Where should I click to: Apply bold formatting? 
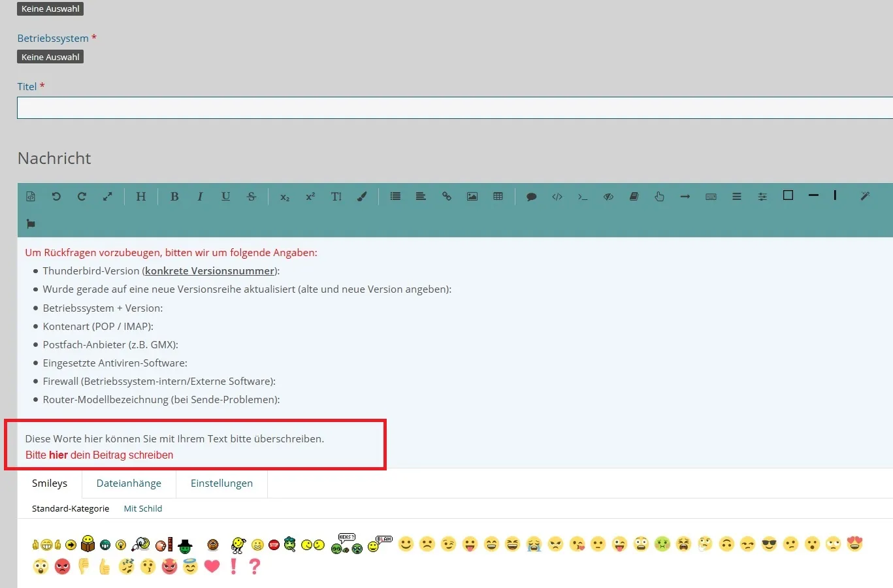tap(174, 196)
